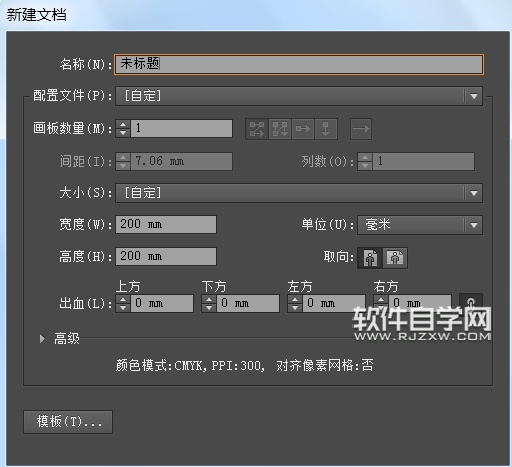This screenshot has width=512, height=467.
Task: Open the 单位 units dropdown showing 毫米
Action: (420, 225)
